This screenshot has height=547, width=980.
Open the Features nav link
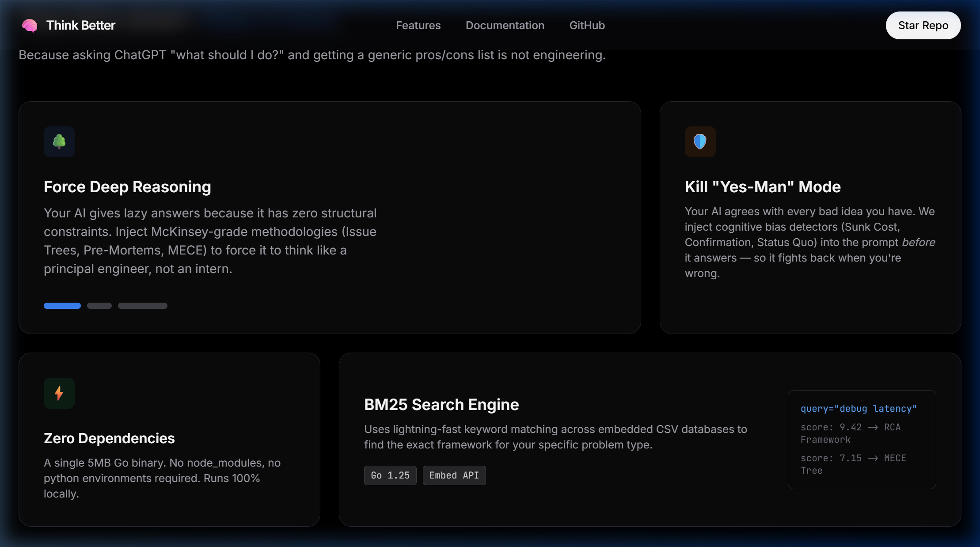click(x=418, y=26)
